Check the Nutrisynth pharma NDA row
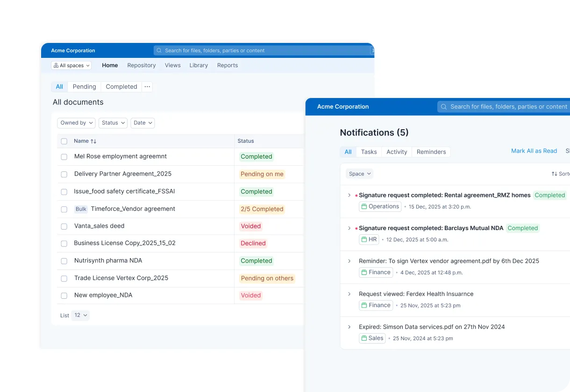Image resolution: width=570 pixels, height=392 pixels. pos(64,261)
